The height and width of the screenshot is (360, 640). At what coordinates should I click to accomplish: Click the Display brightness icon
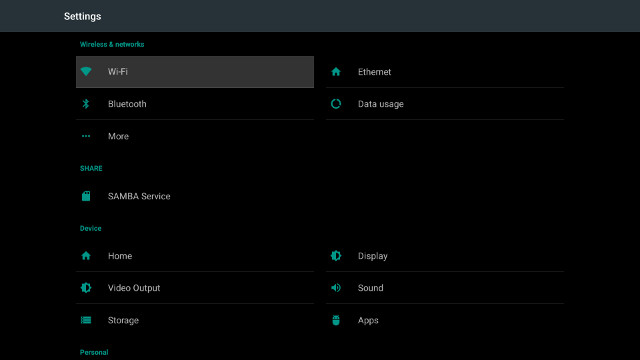336,256
